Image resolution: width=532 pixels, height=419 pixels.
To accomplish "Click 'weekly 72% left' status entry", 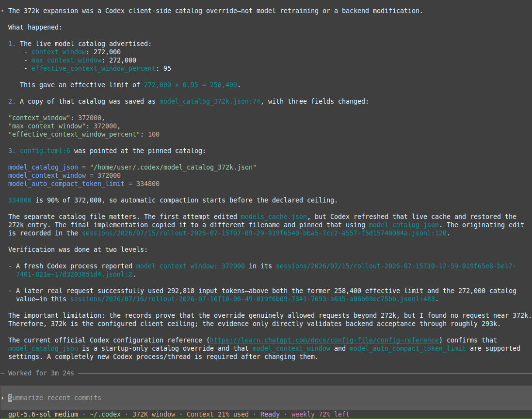I will 320,414.
